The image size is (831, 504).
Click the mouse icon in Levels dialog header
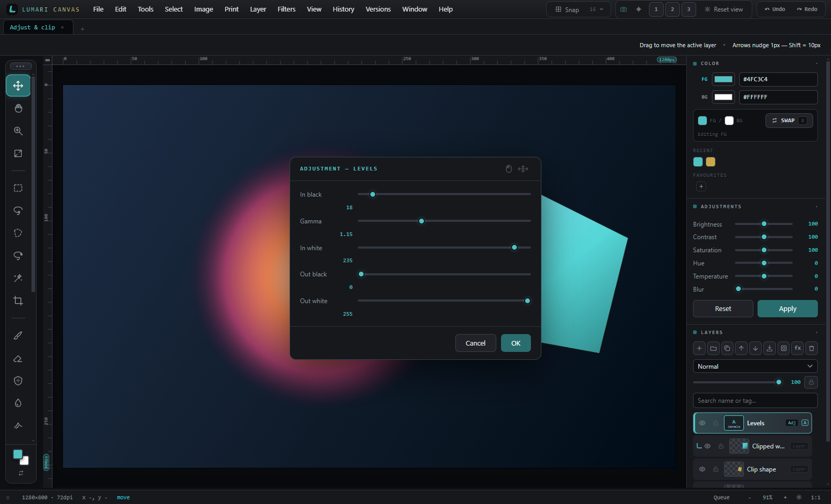(x=508, y=169)
